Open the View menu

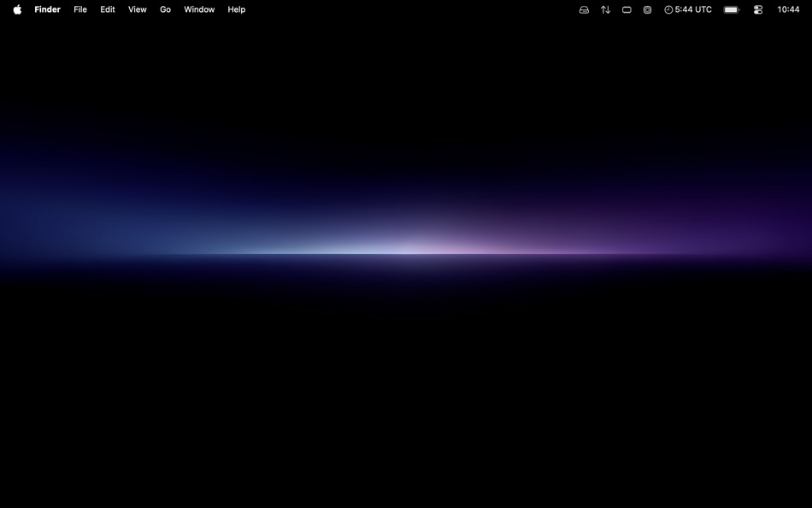tap(137, 9)
